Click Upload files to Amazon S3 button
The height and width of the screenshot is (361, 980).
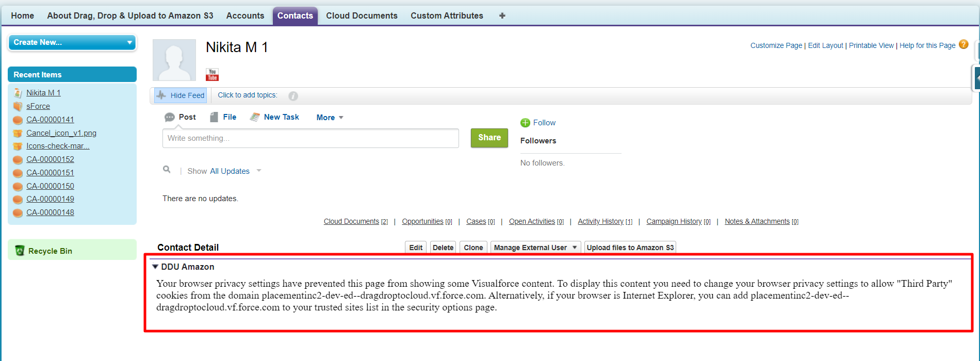pos(630,248)
